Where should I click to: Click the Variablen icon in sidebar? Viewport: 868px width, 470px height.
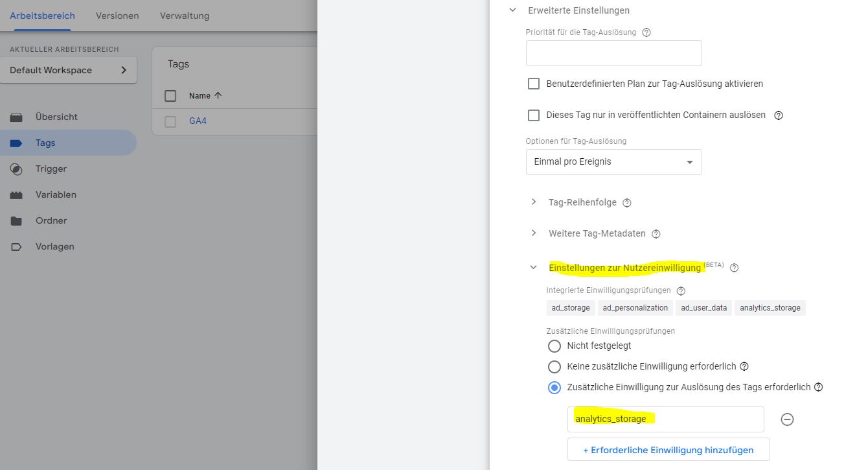(x=16, y=195)
